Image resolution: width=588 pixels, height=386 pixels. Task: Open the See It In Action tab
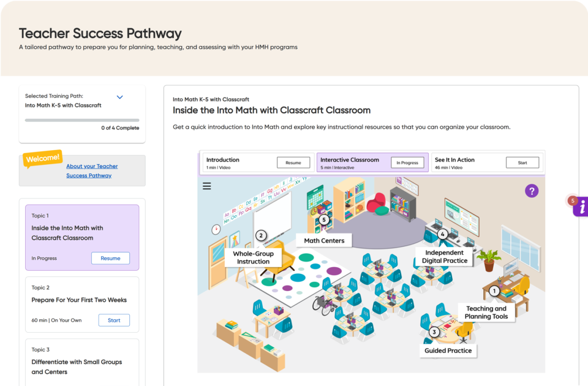(x=487, y=162)
